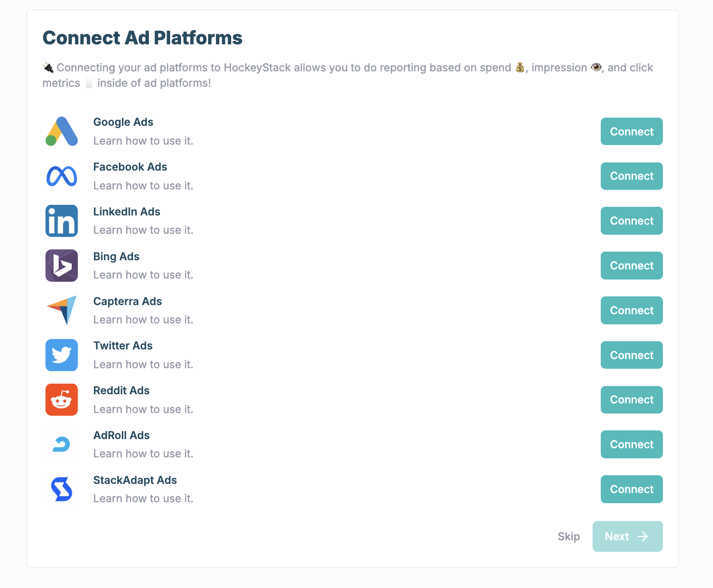The image size is (713, 588).
Task: Proceed with the Next arrow button
Action: pyautogui.click(x=627, y=536)
